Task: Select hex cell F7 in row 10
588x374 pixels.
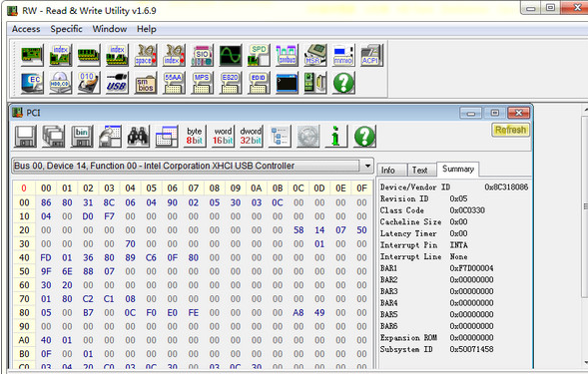Action: tap(109, 216)
